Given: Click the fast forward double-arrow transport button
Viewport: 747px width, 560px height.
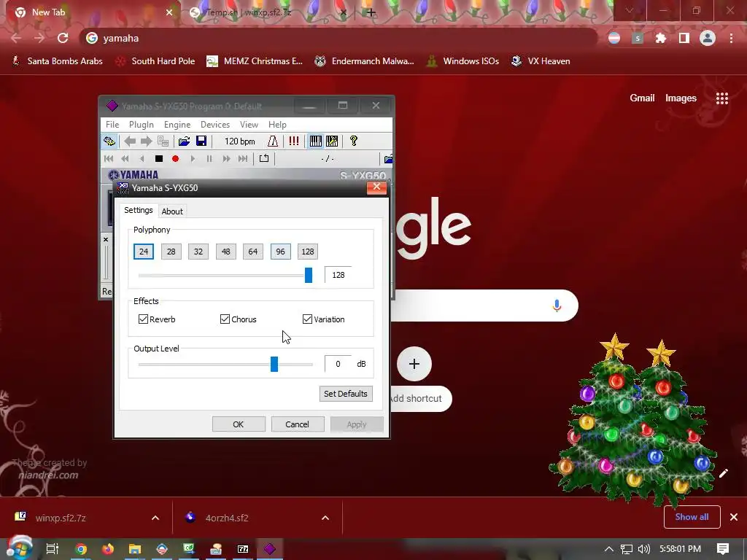Looking at the screenshot, I should tap(226, 159).
